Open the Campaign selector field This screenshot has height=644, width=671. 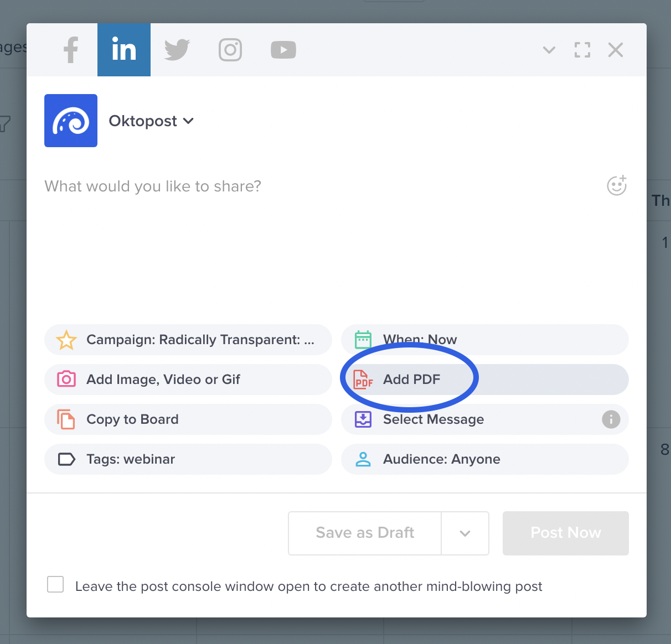188,340
